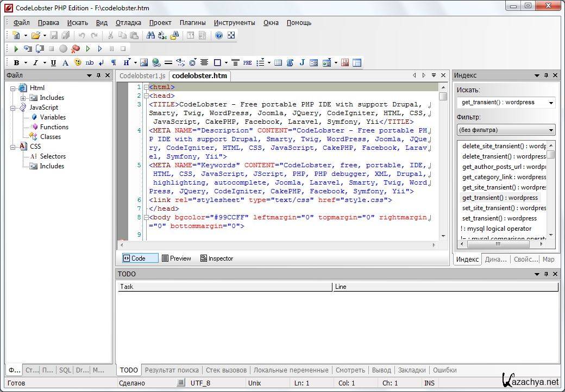
Task: Click the Underline formatting icon
Action: pos(53,63)
